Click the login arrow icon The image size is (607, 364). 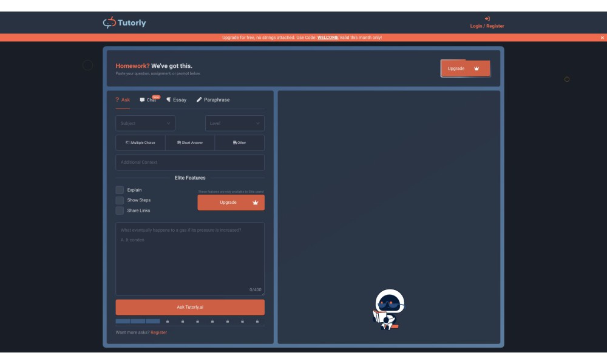click(487, 19)
